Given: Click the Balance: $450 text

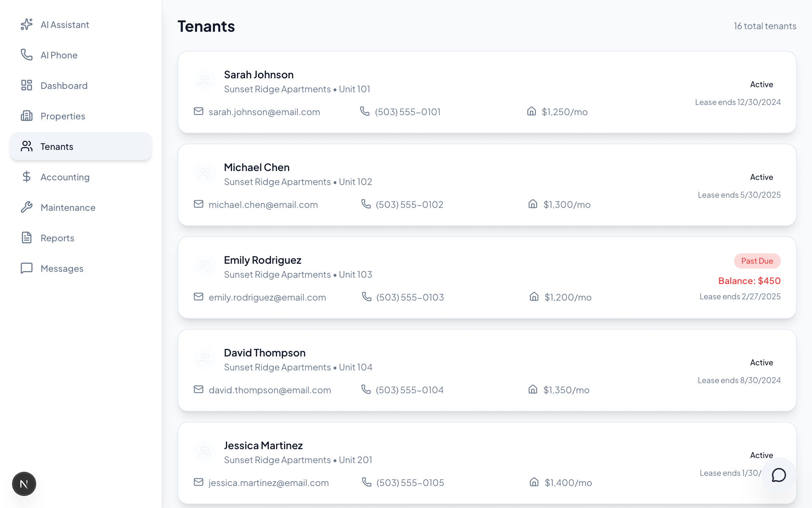Looking at the screenshot, I should point(749,281).
